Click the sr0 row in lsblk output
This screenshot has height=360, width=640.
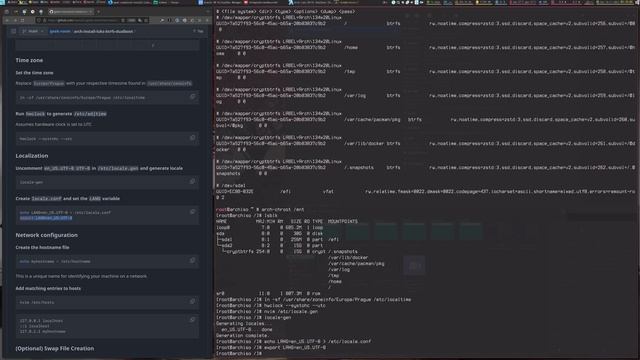click(x=268, y=293)
